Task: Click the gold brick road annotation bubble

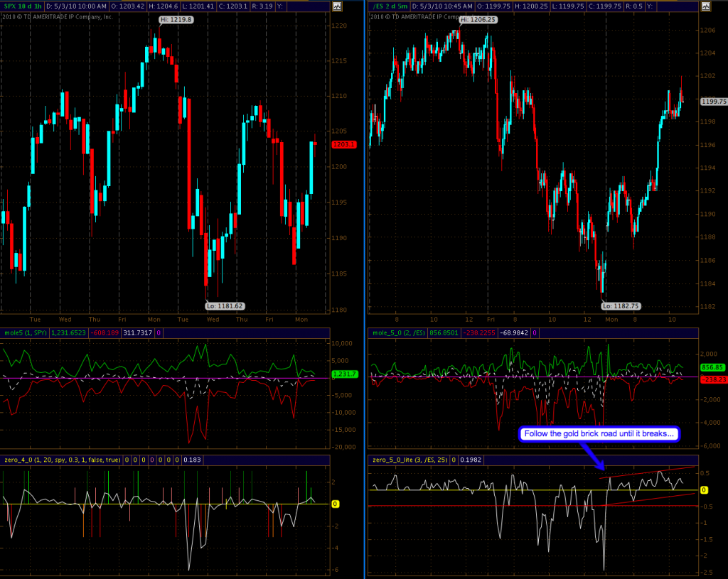Action: 599,433
